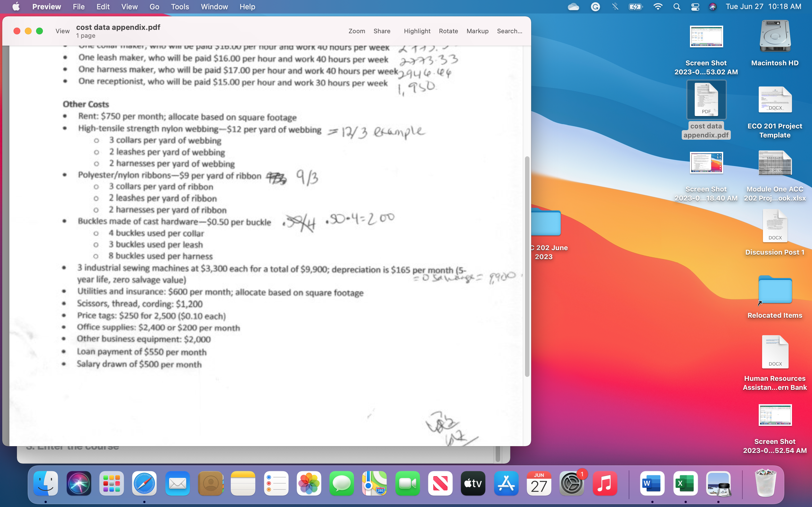Click the Share button
The width and height of the screenshot is (812, 507).
point(382,31)
